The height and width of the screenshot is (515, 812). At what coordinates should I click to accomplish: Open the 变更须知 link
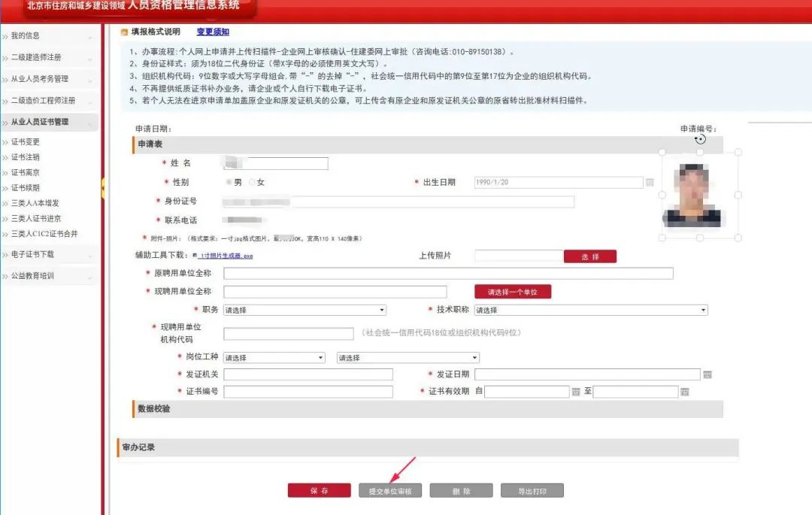point(213,32)
